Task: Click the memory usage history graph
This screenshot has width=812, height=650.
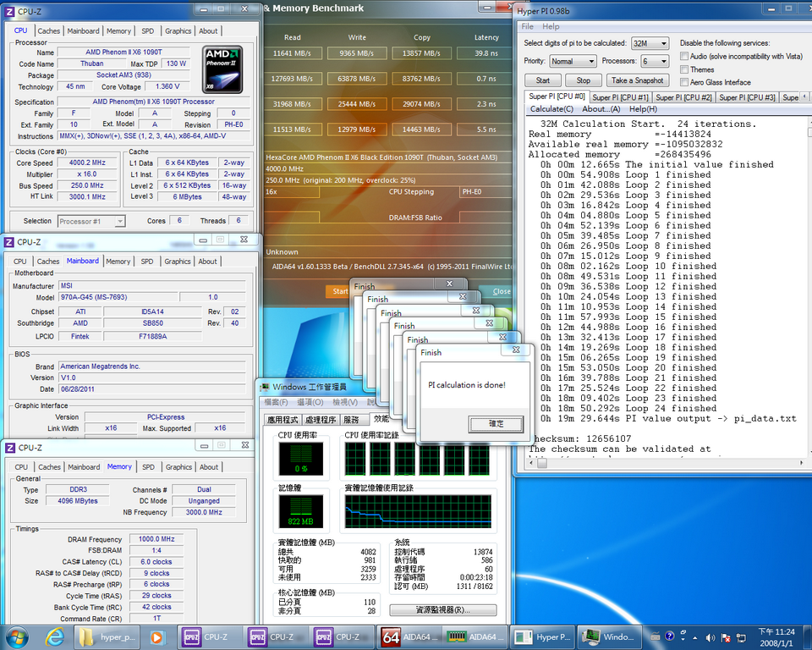Action: pyautogui.click(x=418, y=511)
